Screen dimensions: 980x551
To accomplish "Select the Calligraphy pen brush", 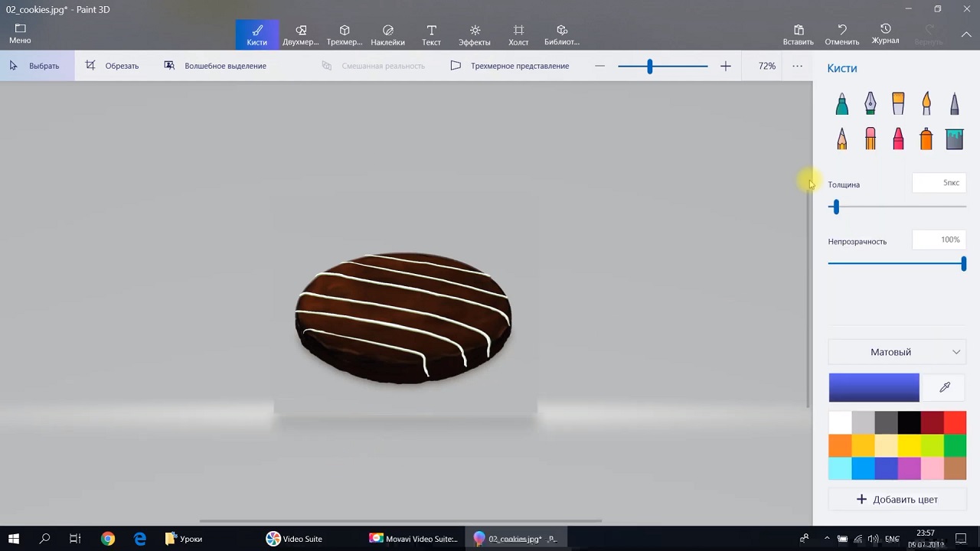I will click(x=870, y=103).
